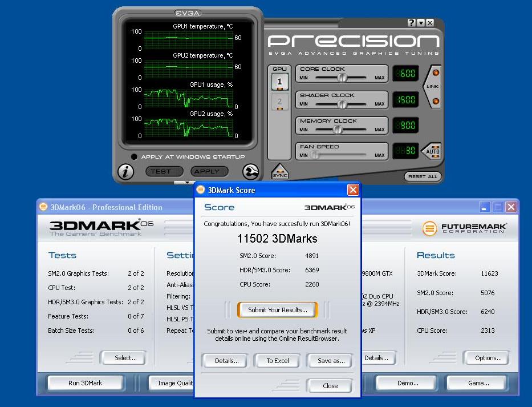
Task: Adjust the Shader Clock slider
Action: (x=342, y=104)
